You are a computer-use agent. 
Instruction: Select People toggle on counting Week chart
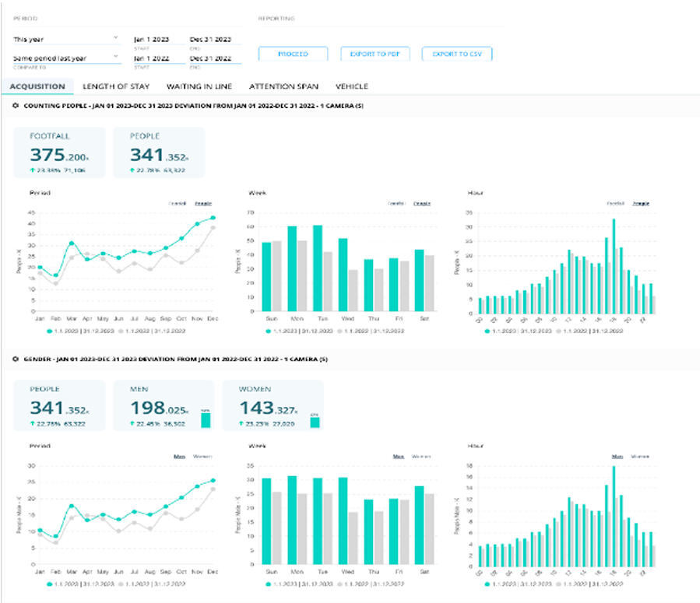tap(422, 203)
